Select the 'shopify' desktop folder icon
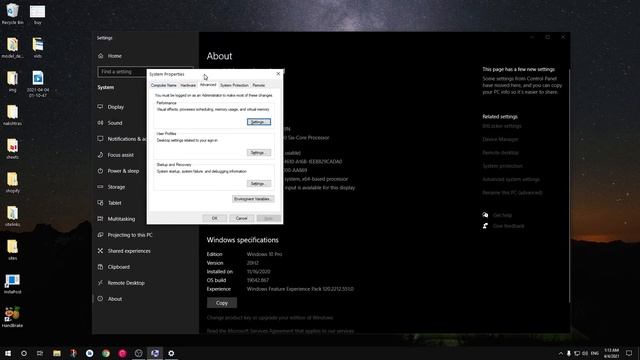This screenshot has width=640, height=360. pos(12,182)
